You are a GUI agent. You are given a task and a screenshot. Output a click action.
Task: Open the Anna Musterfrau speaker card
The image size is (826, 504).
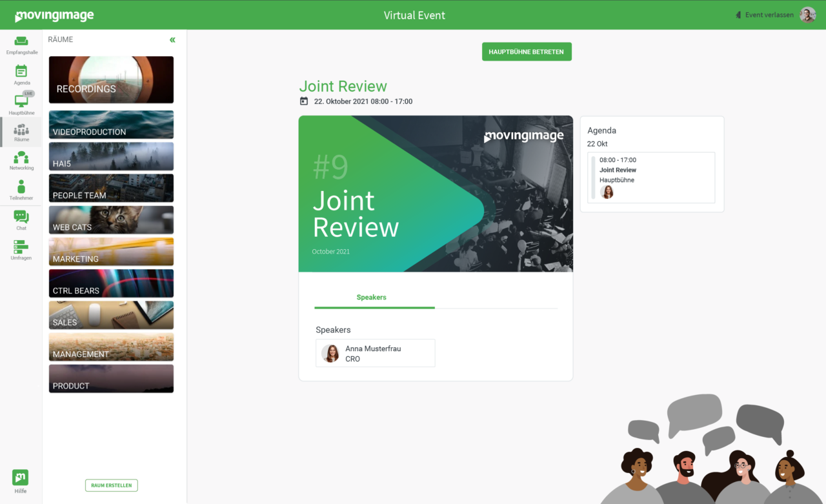click(x=375, y=353)
